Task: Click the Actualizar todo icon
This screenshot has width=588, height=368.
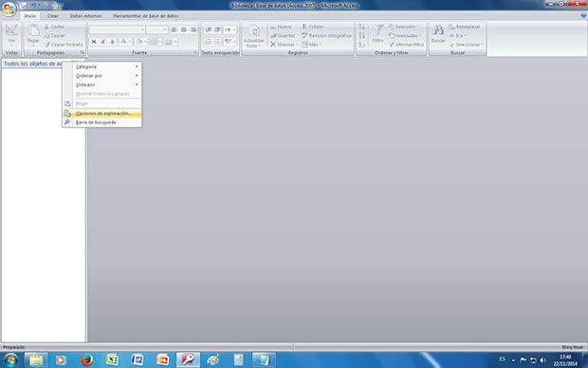Action: coord(254,30)
